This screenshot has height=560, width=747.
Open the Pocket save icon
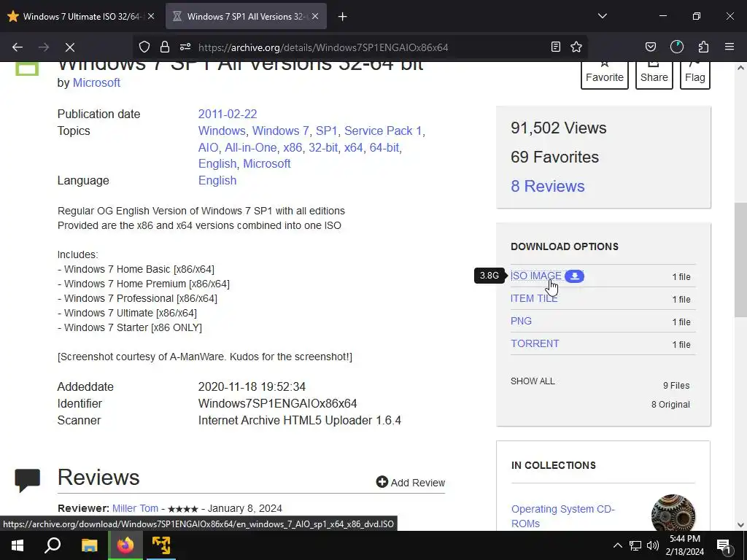(x=650, y=47)
